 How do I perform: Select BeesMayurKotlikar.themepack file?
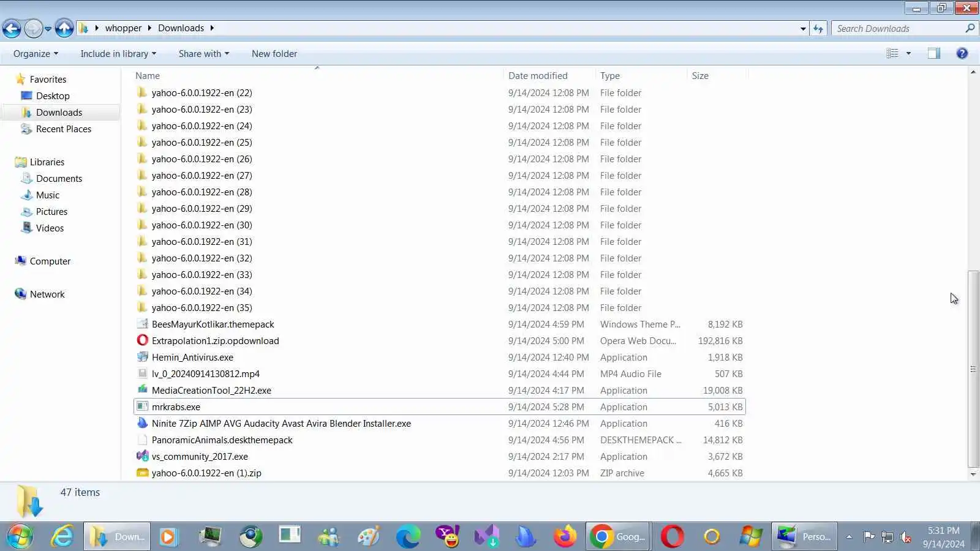[439, 324]
